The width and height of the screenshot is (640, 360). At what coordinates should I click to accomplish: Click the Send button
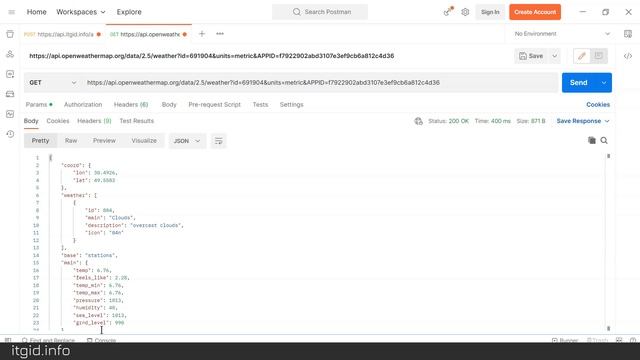coord(579,82)
